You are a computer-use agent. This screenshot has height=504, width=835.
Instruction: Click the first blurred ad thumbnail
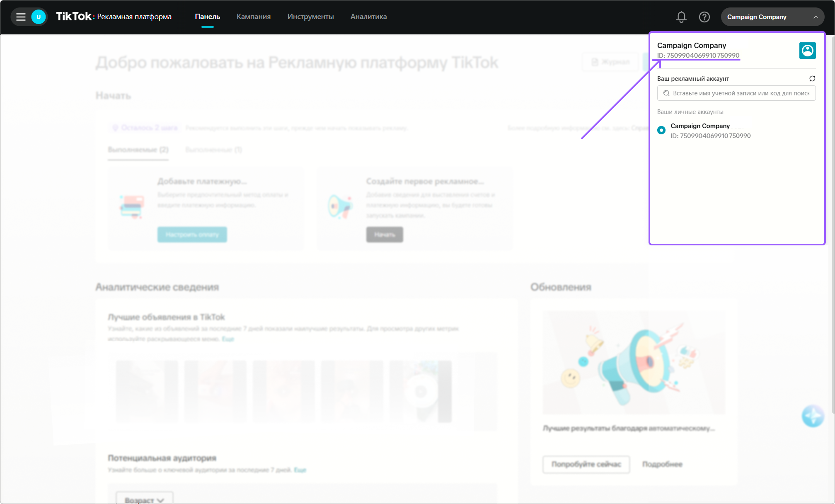(147, 392)
